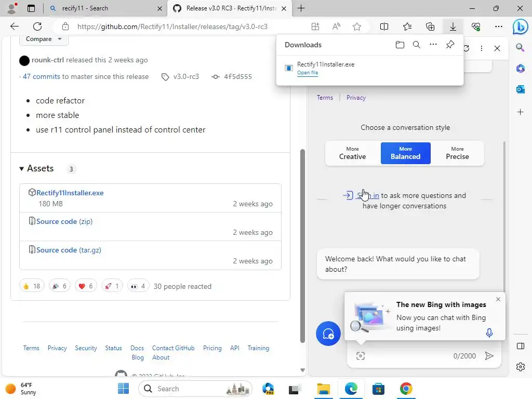Click the GitHub page vertical scrollbar
The height and width of the screenshot is (399, 532).
click(302, 246)
